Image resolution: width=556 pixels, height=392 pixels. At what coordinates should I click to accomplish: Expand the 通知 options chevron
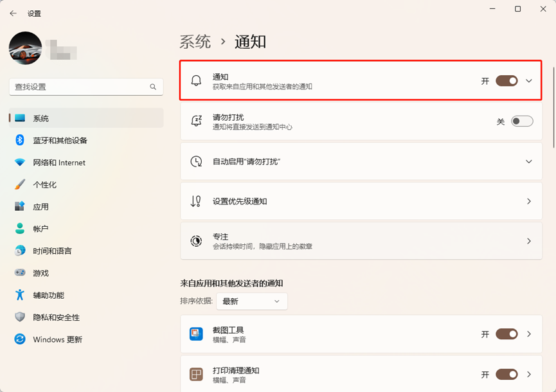[529, 81]
